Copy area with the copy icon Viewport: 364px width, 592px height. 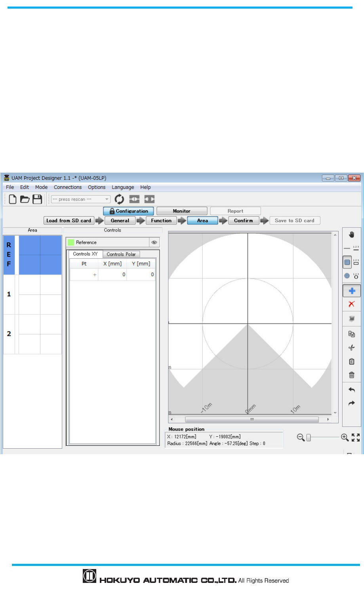[351, 334]
